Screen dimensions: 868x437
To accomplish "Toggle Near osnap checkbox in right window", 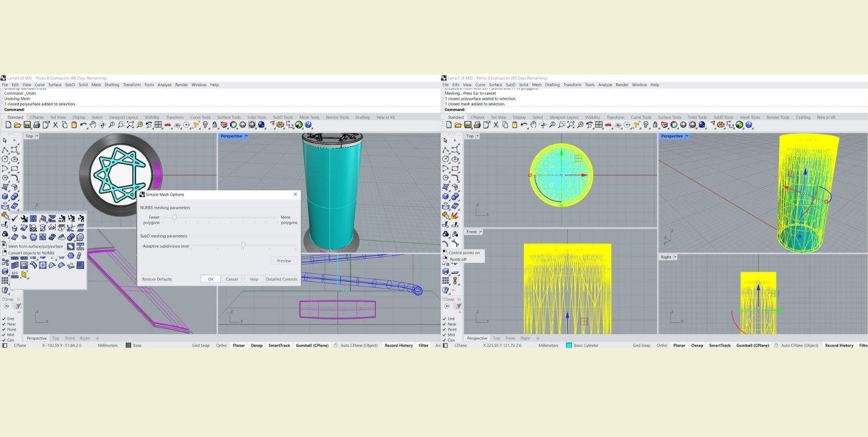I will 445,324.
